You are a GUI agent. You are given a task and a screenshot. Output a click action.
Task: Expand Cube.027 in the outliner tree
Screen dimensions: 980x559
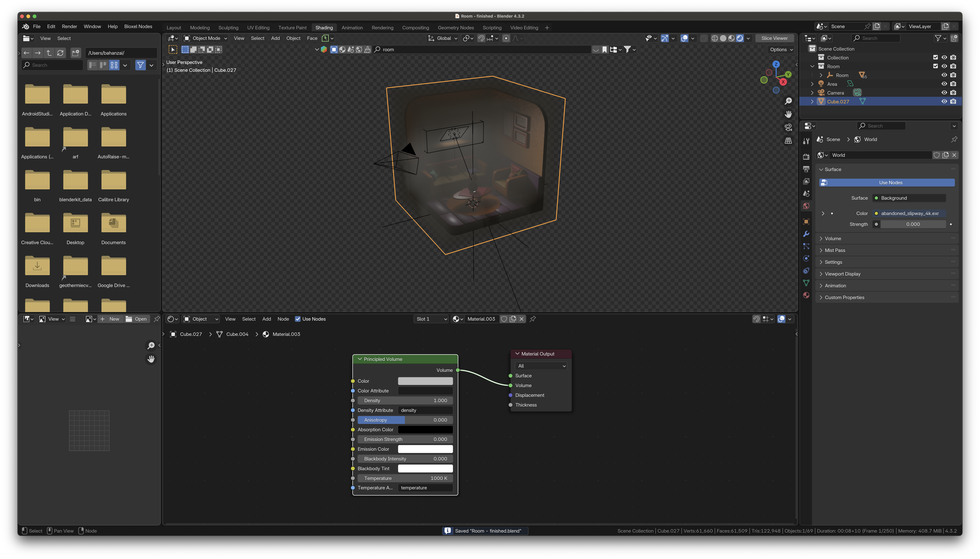click(x=812, y=102)
